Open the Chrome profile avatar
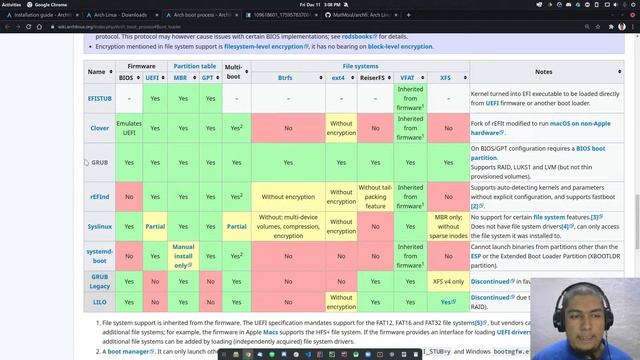 [x=622, y=27]
